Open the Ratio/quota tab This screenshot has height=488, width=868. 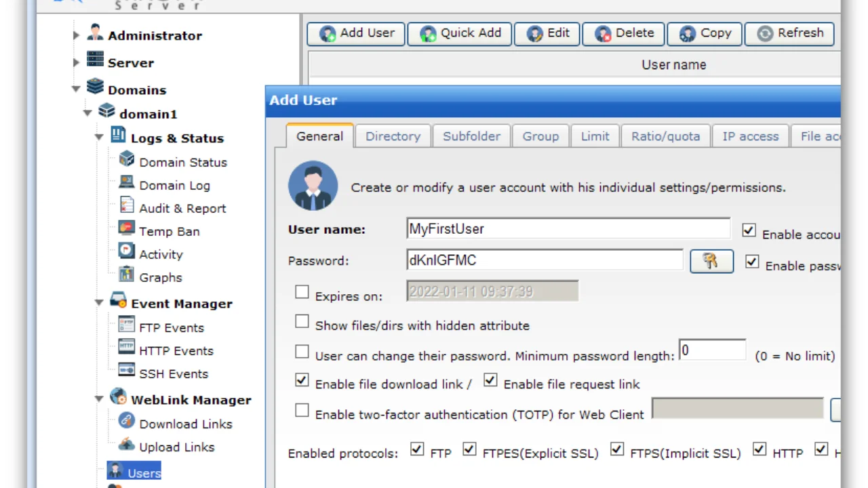665,136
